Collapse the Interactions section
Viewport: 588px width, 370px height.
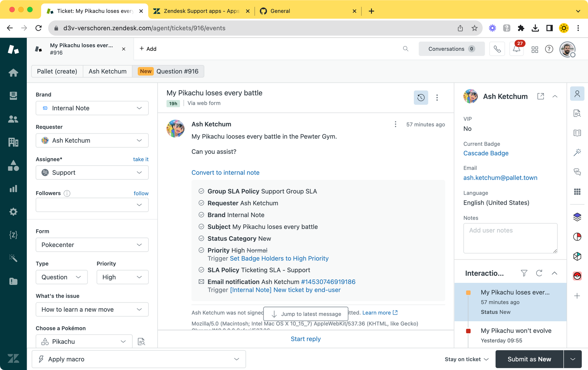pyautogui.click(x=554, y=273)
